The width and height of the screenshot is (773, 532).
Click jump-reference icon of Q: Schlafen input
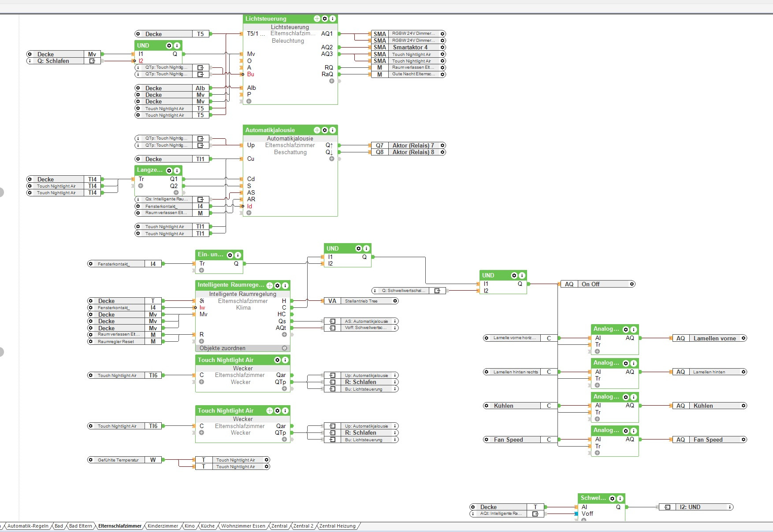point(92,61)
